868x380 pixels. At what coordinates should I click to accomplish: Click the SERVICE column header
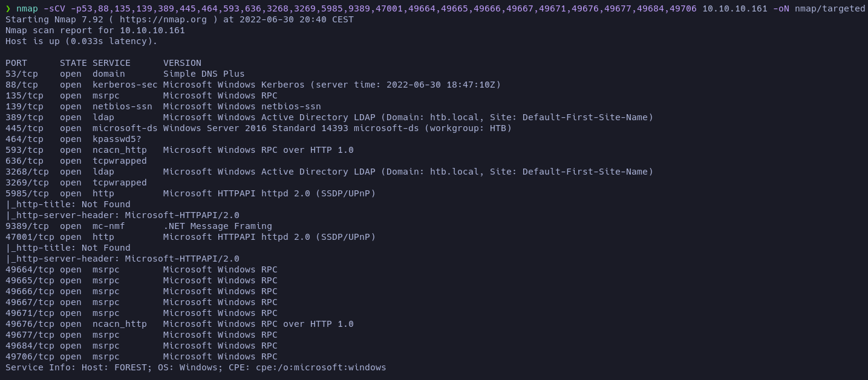111,63
